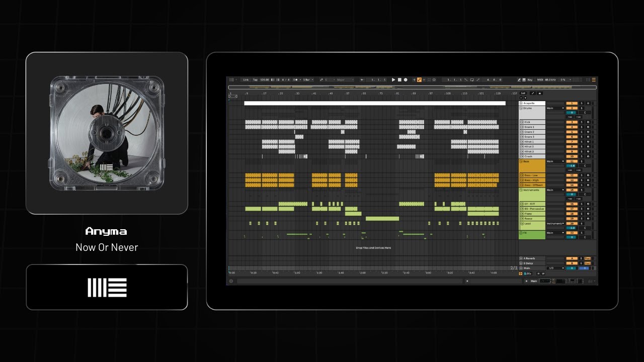Click Bass group volume value -1.8
The height and width of the screenshot is (362, 644).
tap(572, 165)
